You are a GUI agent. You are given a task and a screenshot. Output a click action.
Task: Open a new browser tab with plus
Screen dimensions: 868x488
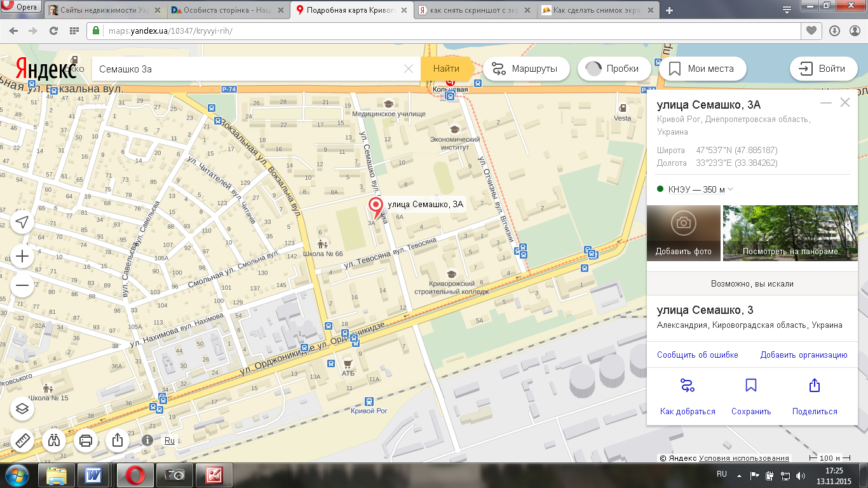[670, 10]
